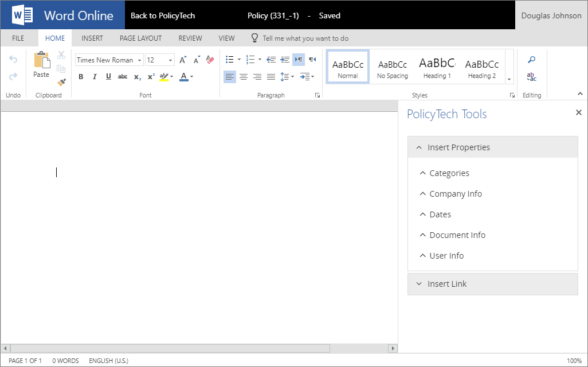Screen dimensions: 588x367
Task: Open the FILE menu
Action: 18,38
